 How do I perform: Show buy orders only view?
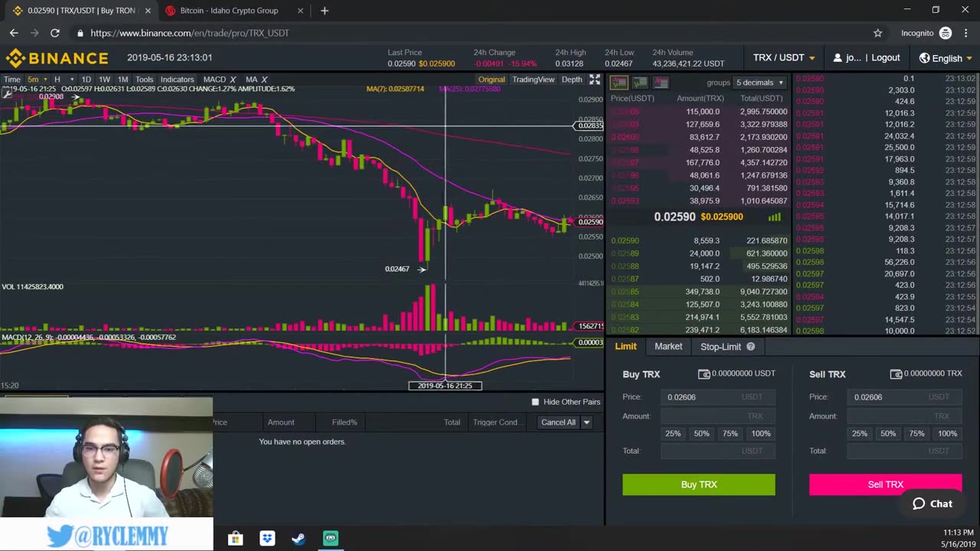point(639,83)
